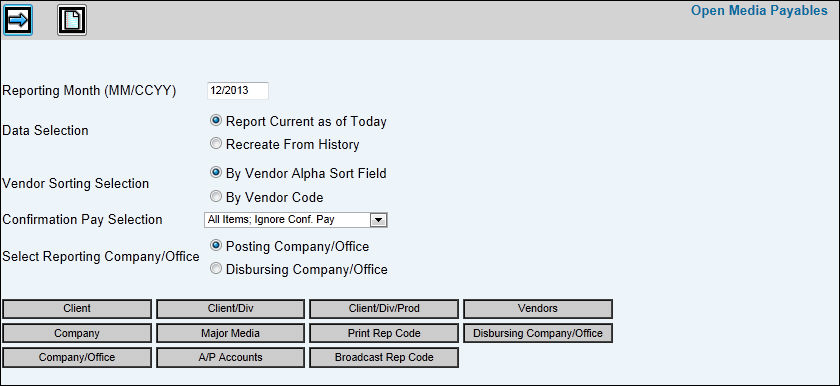The image size is (840, 386).
Task: Click the Vendors button
Action: [x=538, y=309]
